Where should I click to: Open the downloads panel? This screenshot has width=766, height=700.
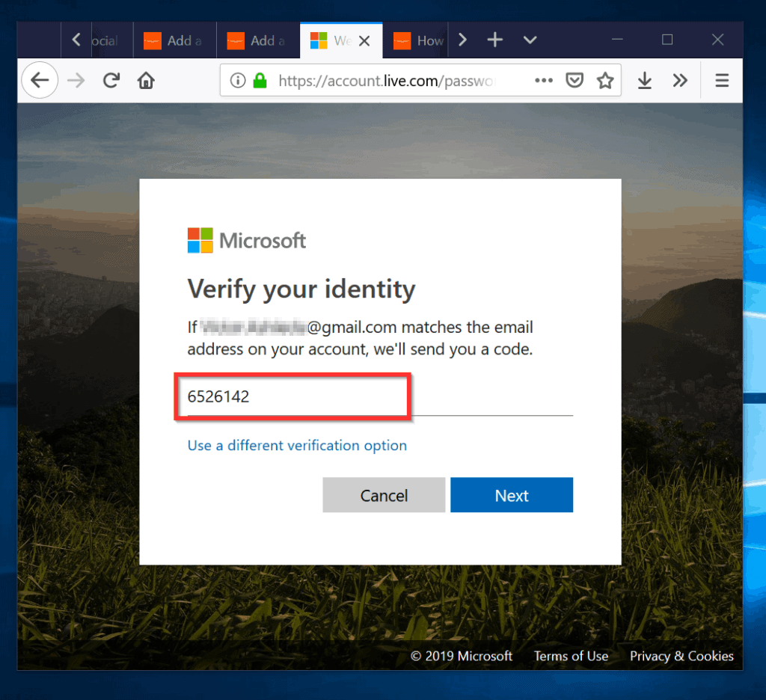click(645, 80)
